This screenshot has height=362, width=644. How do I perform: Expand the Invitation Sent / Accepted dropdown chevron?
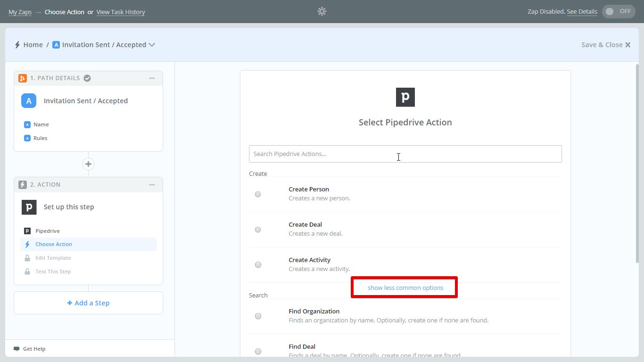click(152, 45)
